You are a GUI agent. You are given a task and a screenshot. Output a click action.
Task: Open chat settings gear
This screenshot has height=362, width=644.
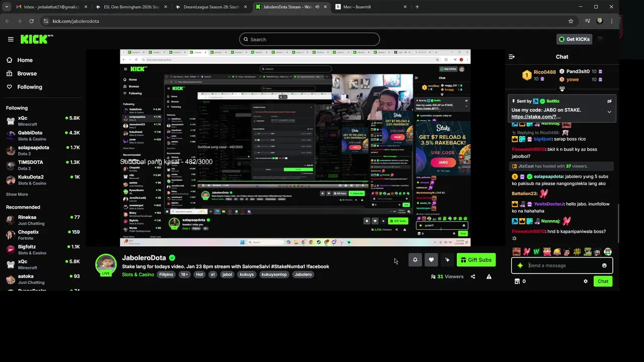(586, 282)
